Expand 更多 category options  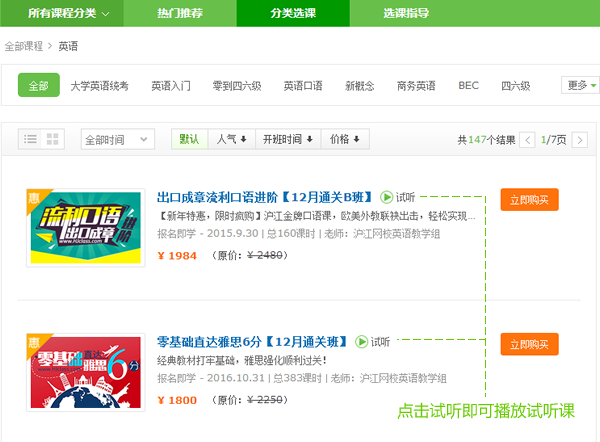tap(581, 85)
